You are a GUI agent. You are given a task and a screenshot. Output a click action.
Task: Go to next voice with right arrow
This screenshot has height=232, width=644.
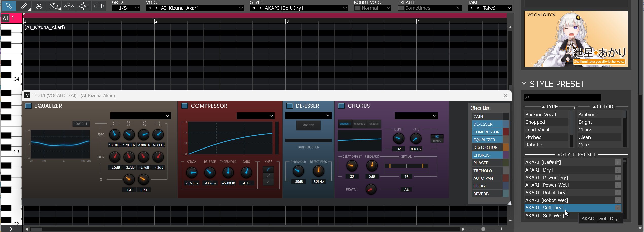[157, 8]
